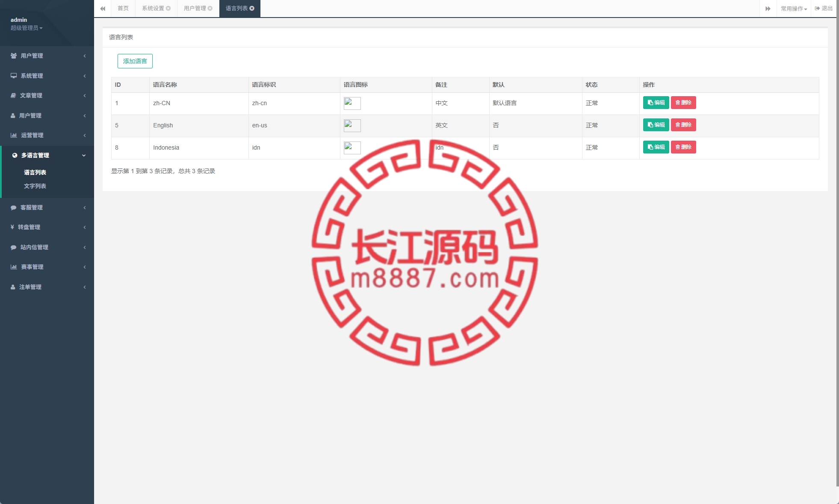Expand the 系统管理 menu chevron

85,76
